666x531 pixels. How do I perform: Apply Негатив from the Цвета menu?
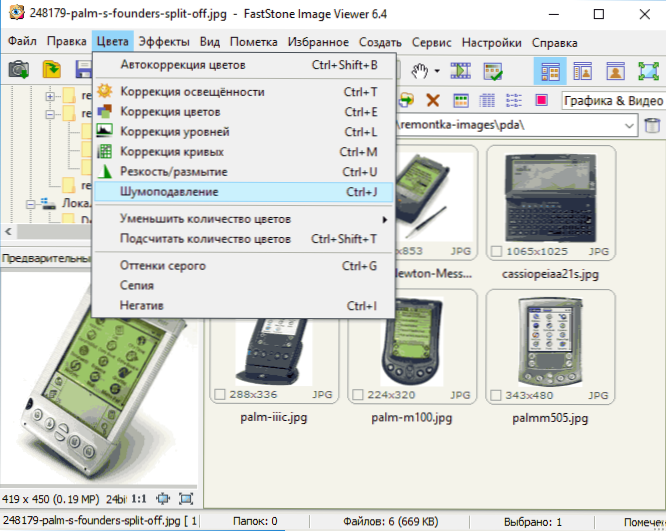pyautogui.click(x=244, y=306)
